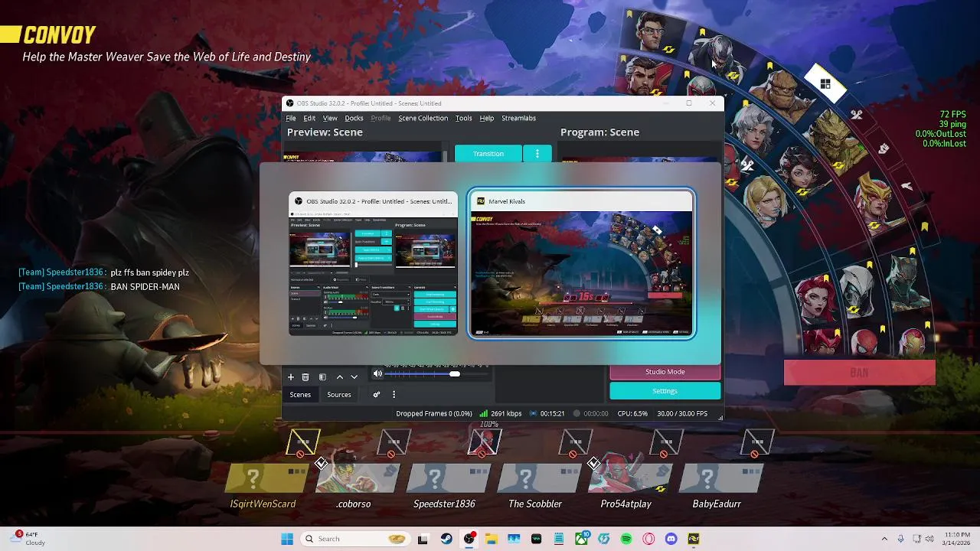The height and width of the screenshot is (551, 980).
Task: Open Xbox app from the taskbar
Action: (x=581, y=539)
